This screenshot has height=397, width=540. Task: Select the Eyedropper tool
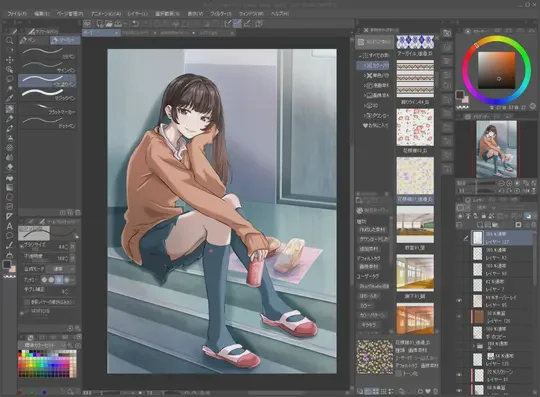pos(9,98)
